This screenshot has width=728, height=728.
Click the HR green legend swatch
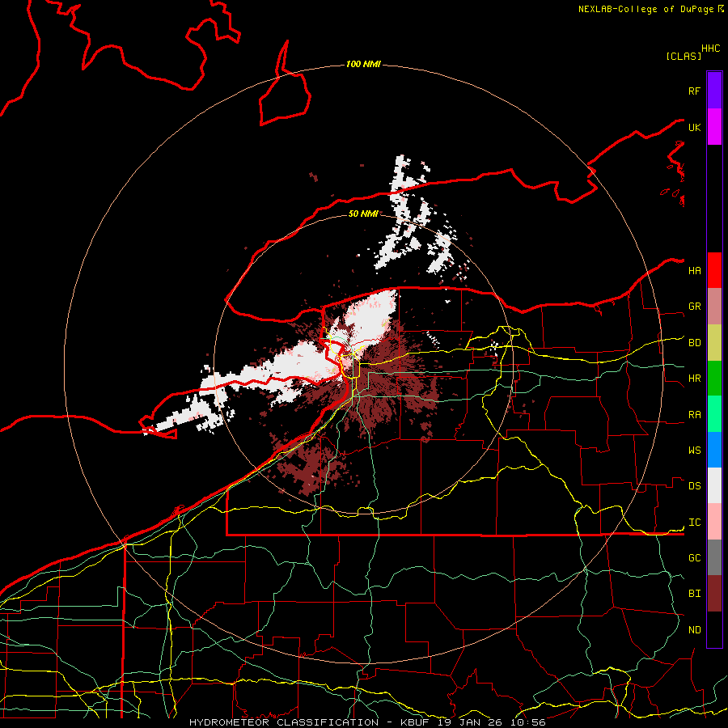click(x=714, y=379)
